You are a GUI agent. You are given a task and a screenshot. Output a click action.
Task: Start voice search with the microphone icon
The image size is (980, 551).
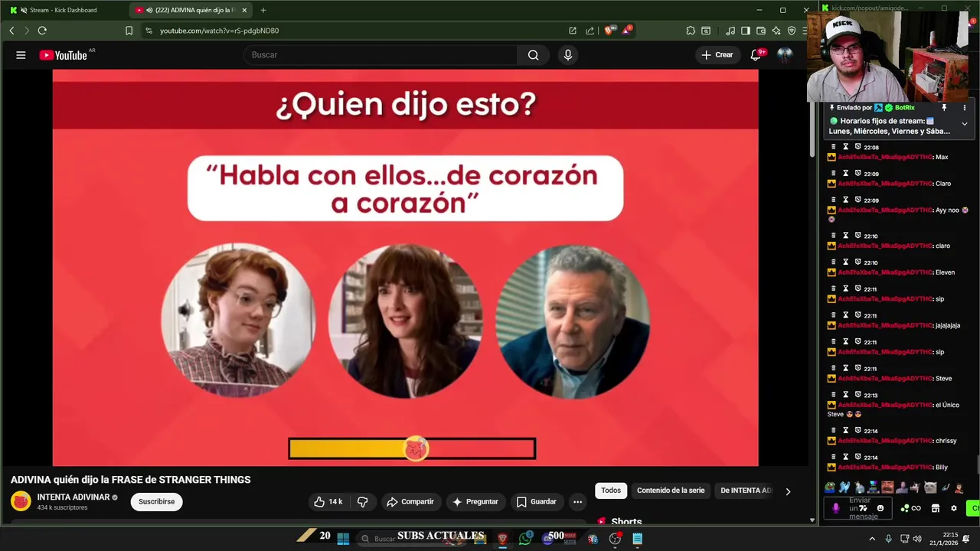[x=567, y=55]
